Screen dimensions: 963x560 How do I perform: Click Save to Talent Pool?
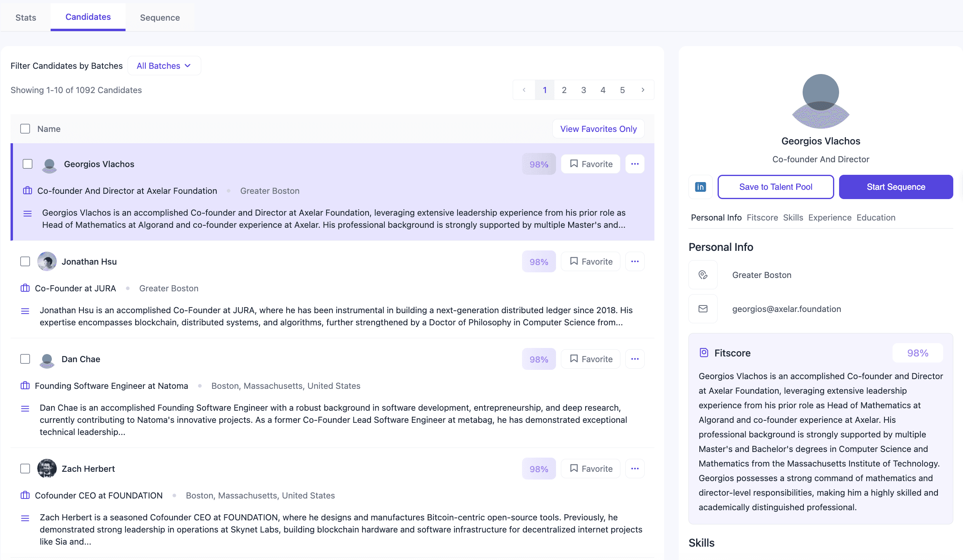[776, 187]
